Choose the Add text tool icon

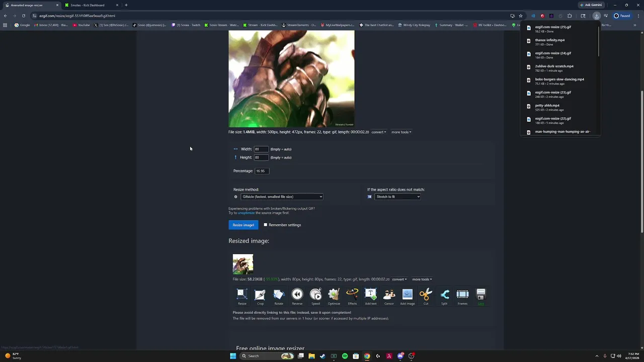(x=371, y=296)
